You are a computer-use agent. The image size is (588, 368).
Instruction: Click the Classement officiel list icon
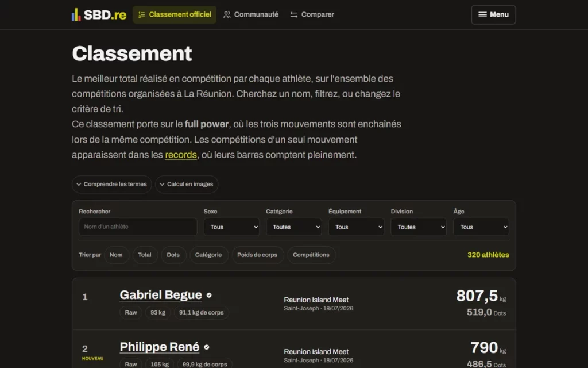tap(141, 14)
